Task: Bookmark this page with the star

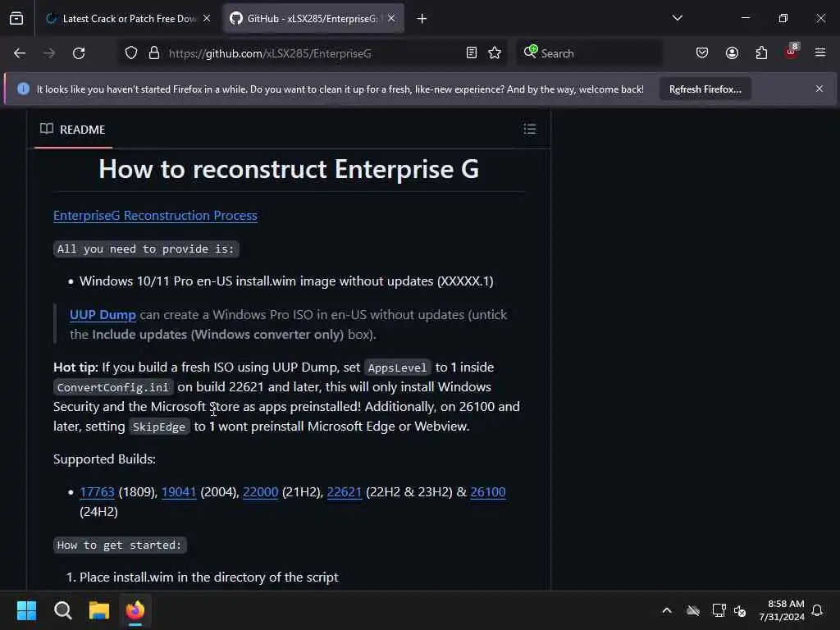Action: click(x=495, y=53)
